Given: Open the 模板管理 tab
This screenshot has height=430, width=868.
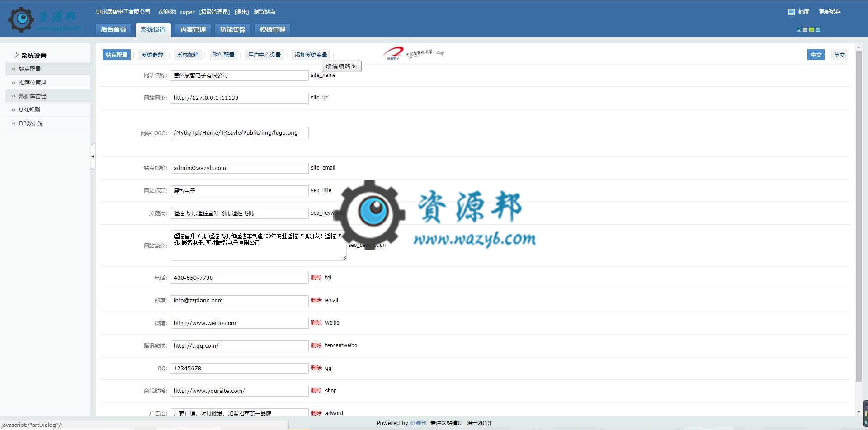Looking at the screenshot, I should point(273,29).
